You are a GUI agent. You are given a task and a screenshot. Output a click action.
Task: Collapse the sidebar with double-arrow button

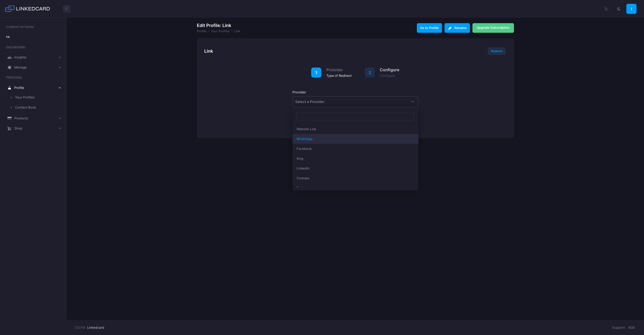(x=67, y=9)
